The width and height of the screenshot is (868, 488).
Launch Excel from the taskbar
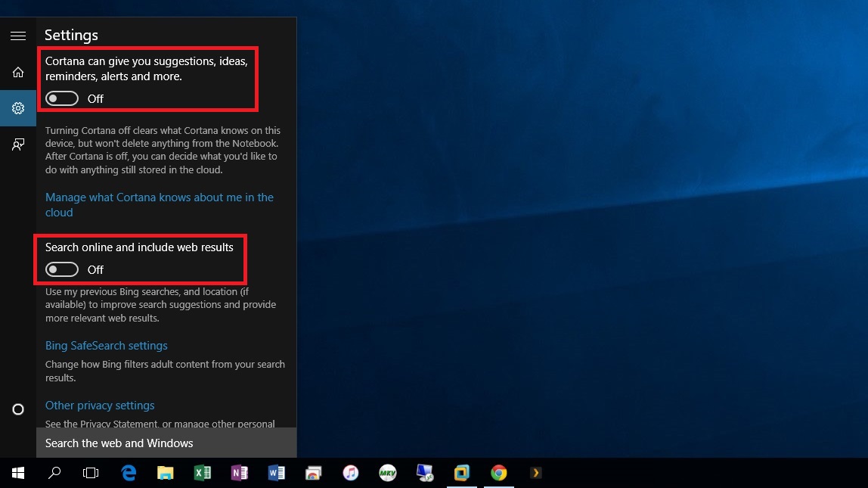click(202, 473)
